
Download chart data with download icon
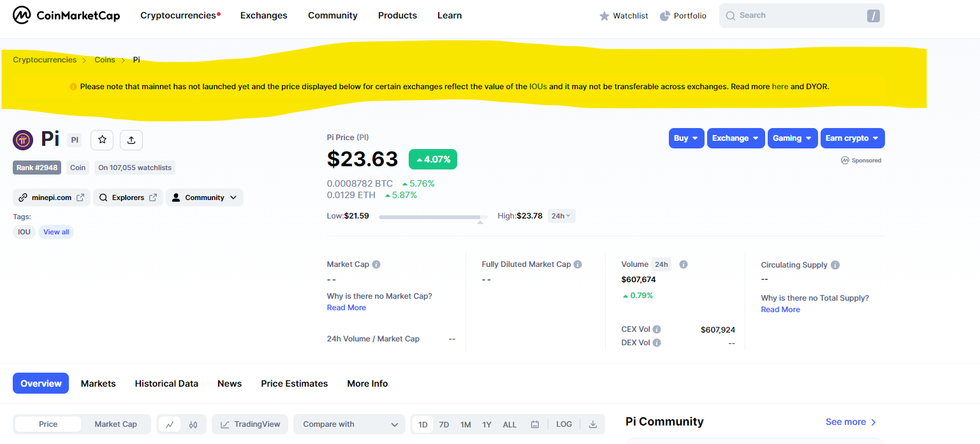(593, 424)
